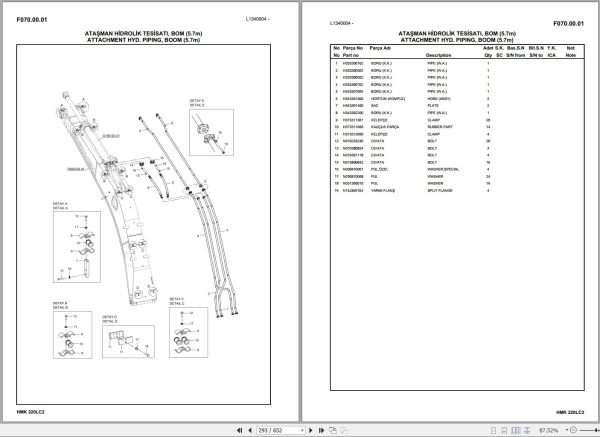Go to the previous page

click(x=250, y=430)
